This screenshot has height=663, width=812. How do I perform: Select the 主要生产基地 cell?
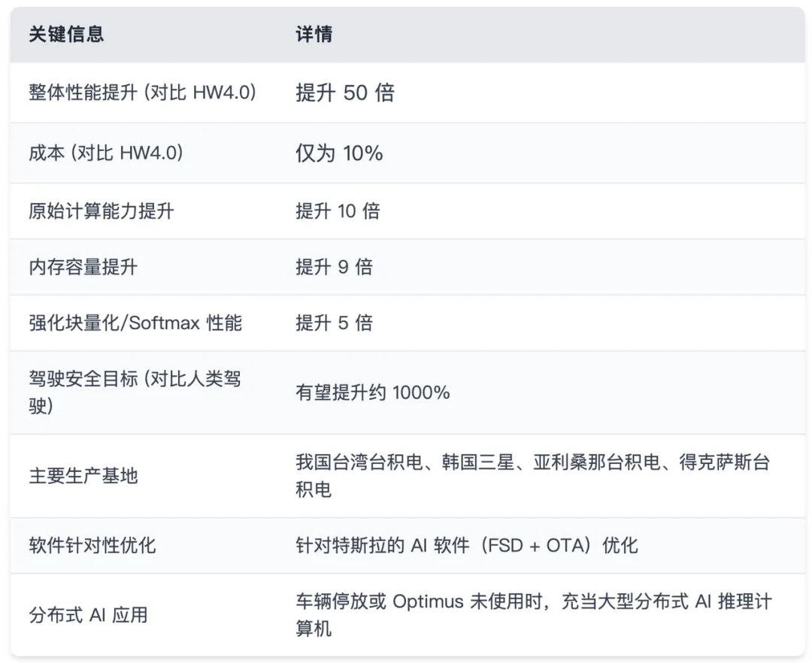[83, 476]
